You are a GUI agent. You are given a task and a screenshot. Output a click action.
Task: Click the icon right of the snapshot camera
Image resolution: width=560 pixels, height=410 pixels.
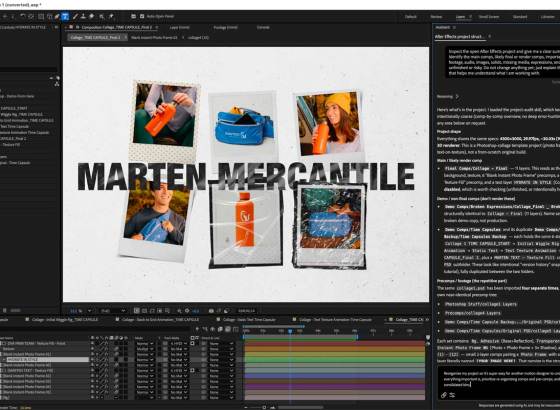[219, 311]
